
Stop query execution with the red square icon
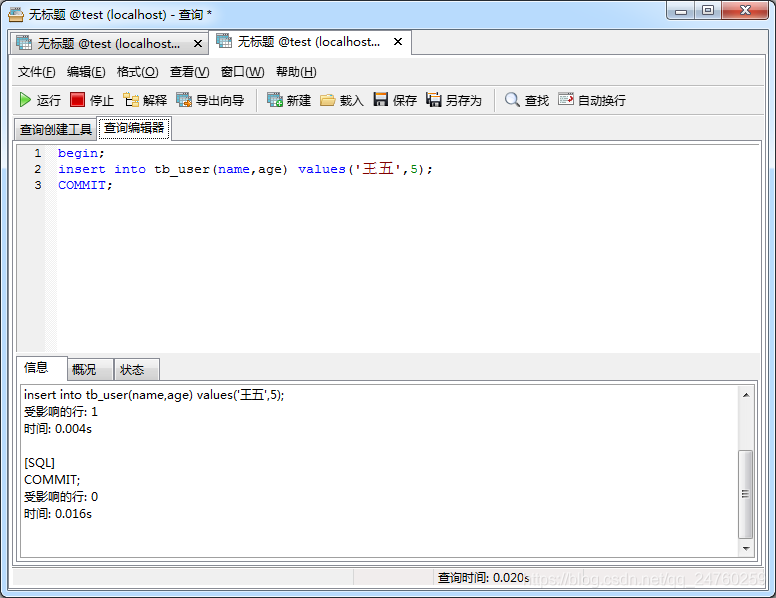(x=77, y=100)
